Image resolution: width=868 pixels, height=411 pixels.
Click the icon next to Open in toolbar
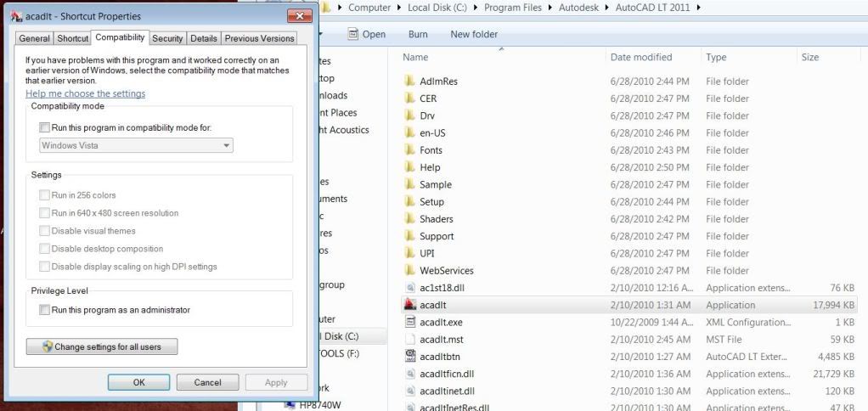tap(353, 34)
